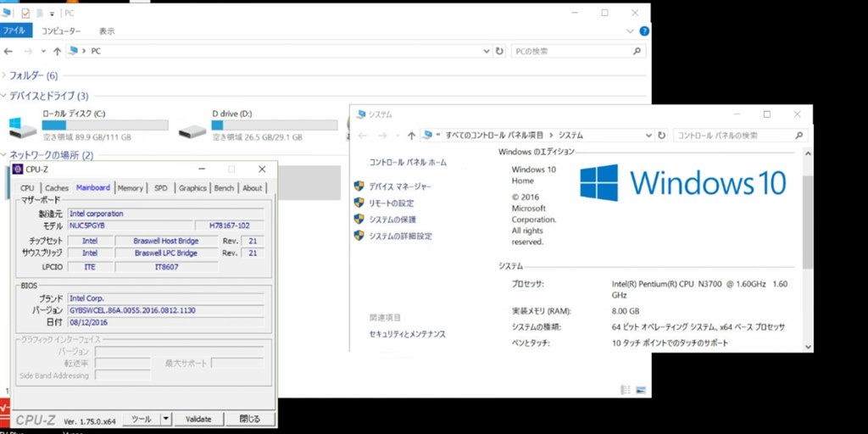868x434 pixels.
Task: Open the 表示 ribbon tab
Action: [x=107, y=31]
